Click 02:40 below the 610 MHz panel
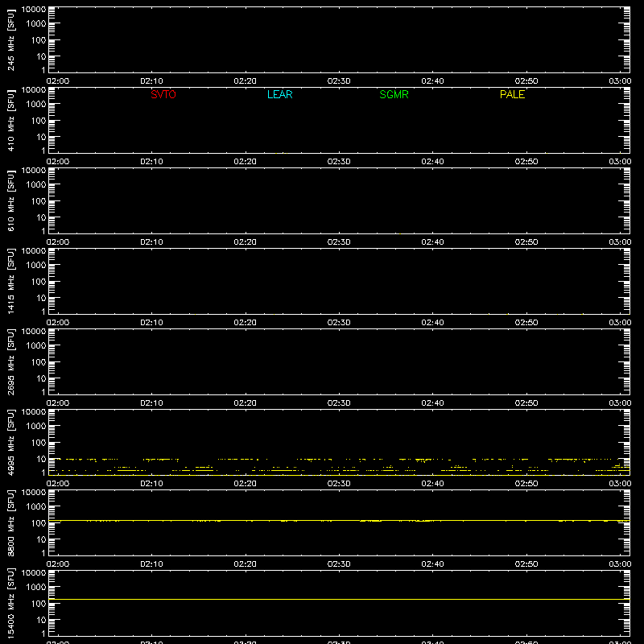Image resolution: width=644 pixels, height=644 pixels. point(432,242)
